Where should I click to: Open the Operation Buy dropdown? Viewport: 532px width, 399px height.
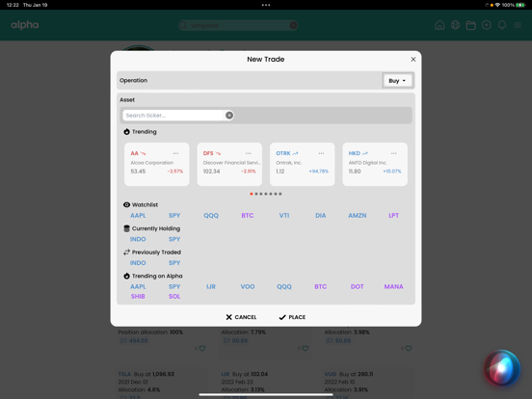(x=398, y=81)
